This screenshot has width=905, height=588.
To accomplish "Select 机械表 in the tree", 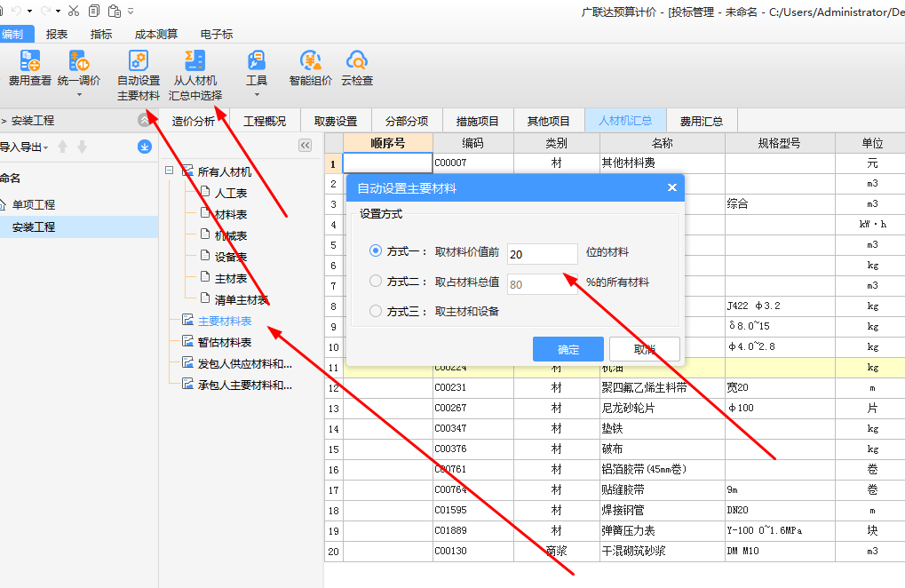I will [x=231, y=235].
